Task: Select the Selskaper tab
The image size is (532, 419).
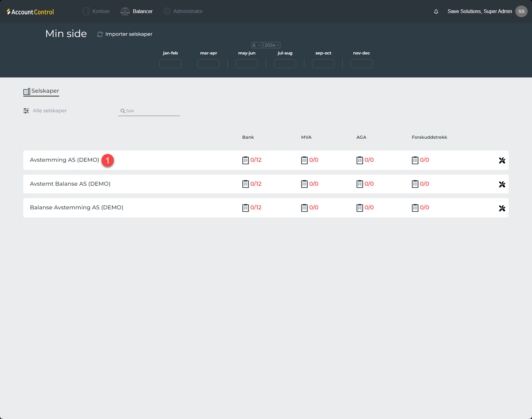Action: pos(41,91)
